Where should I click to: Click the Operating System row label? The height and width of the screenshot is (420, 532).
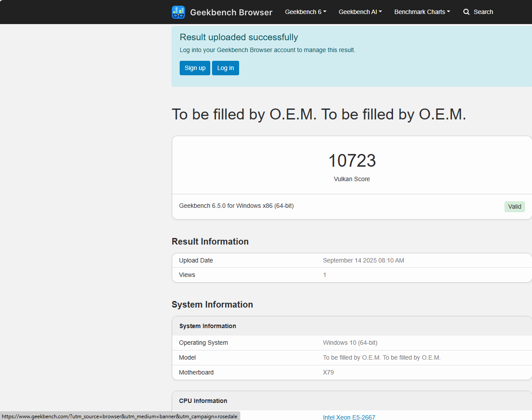204,343
